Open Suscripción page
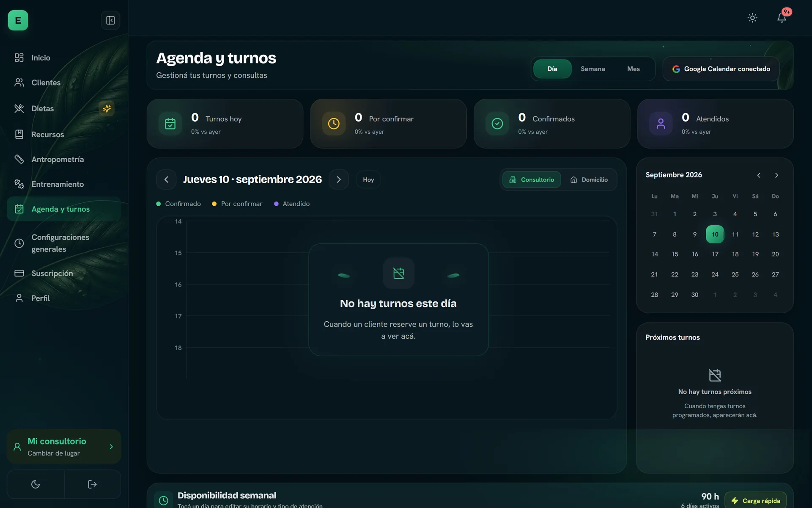The height and width of the screenshot is (508, 812). pos(64,273)
